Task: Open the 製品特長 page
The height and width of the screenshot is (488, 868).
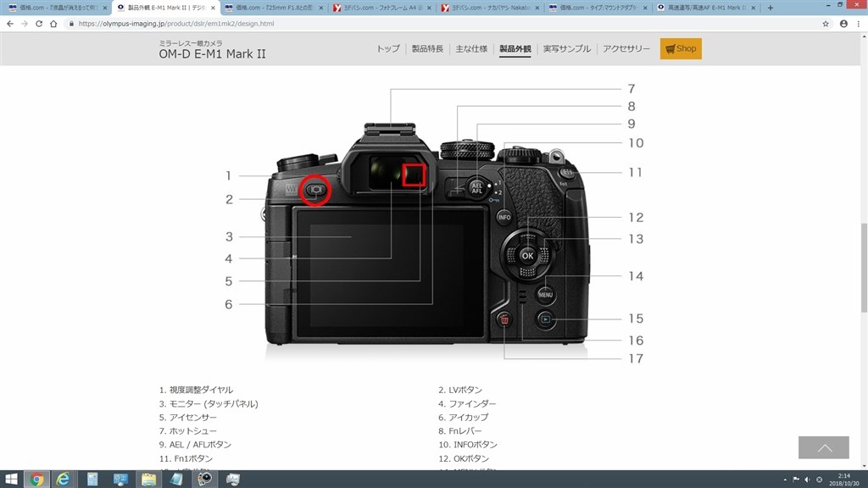Action: 427,48
